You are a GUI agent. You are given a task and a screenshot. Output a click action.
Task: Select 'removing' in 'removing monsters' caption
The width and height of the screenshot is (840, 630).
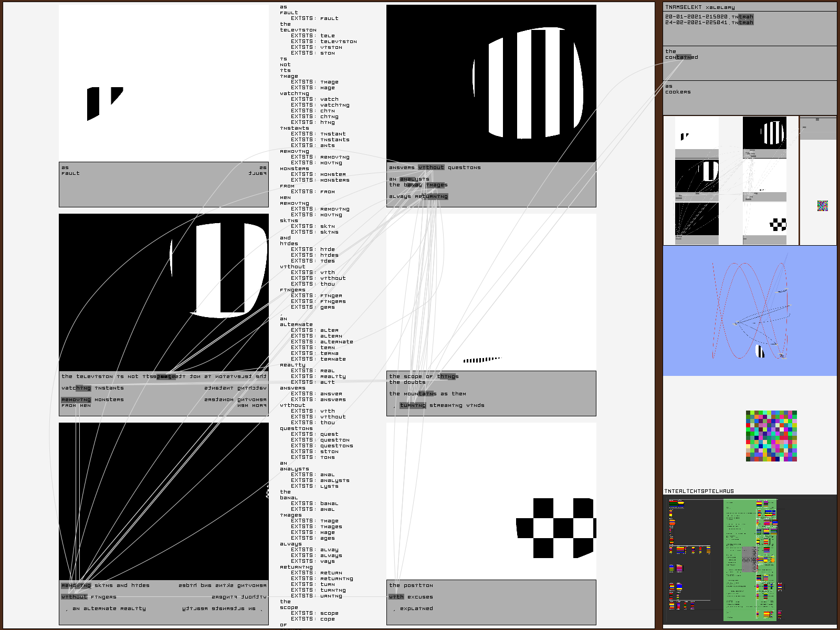(76, 400)
